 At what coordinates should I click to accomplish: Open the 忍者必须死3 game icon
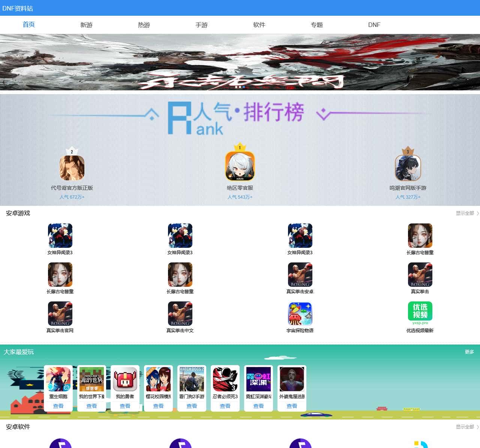[225, 379]
